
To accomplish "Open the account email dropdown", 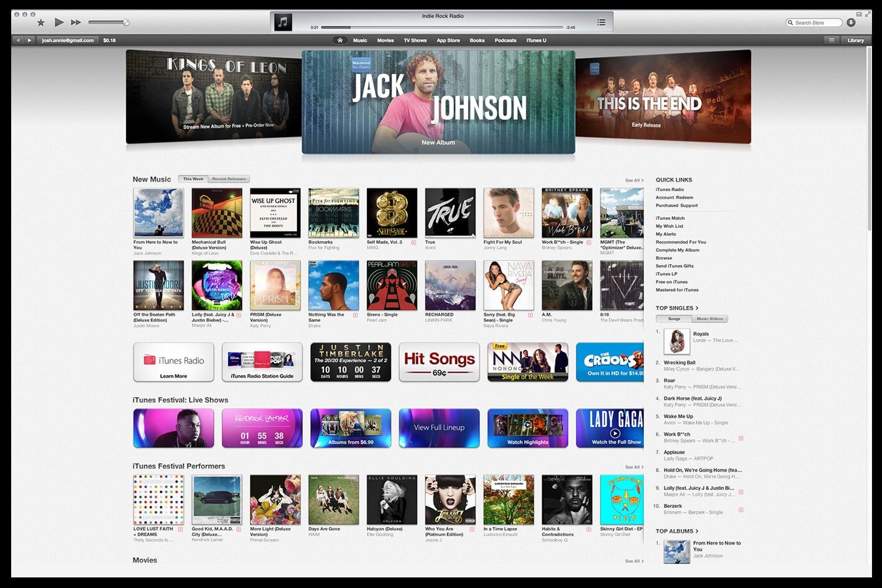I will (68, 41).
